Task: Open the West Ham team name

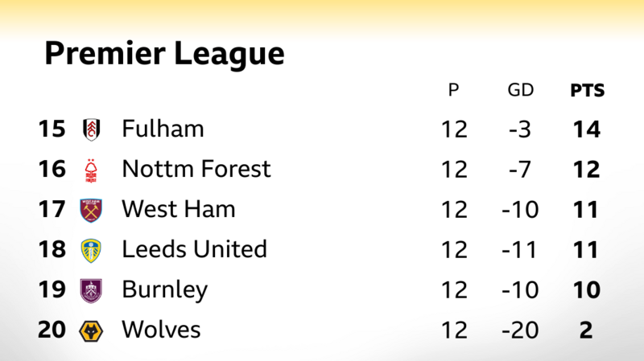Action: tap(178, 209)
